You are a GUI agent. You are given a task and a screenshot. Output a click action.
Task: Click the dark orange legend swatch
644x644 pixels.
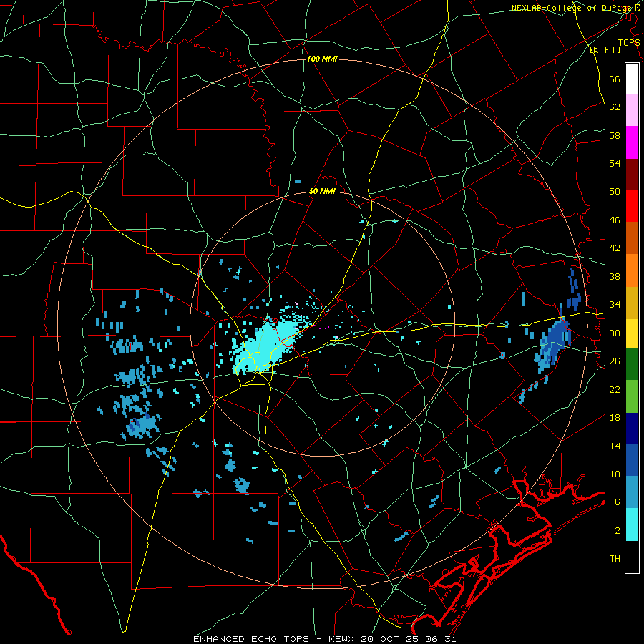[x=632, y=238]
